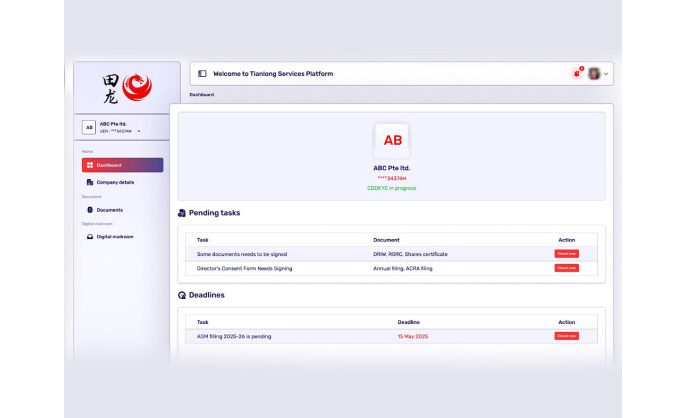Screen dimensions: 685x418
Task: Check now for Director's Consent Form
Action: (x=566, y=268)
